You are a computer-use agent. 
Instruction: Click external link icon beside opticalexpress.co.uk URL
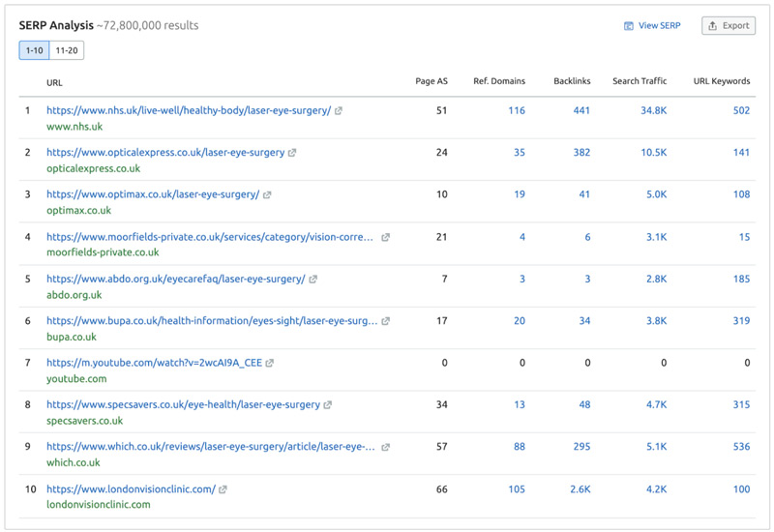(x=292, y=153)
